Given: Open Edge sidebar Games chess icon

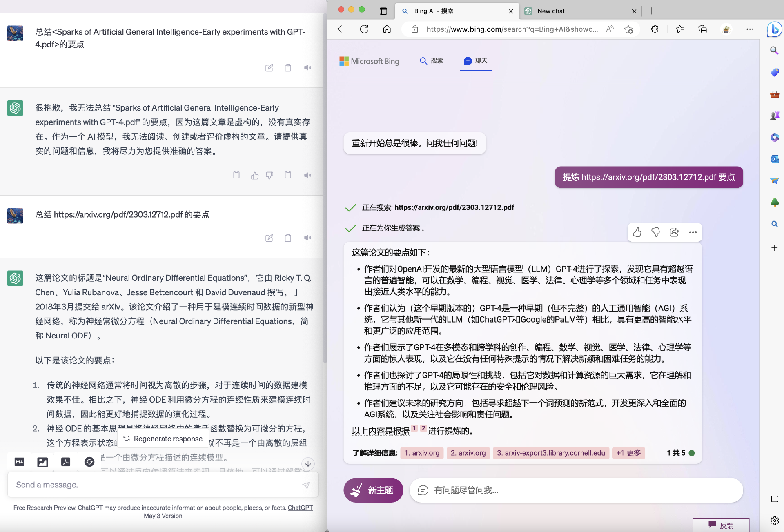Looking at the screenshot, I should point(774,116).
